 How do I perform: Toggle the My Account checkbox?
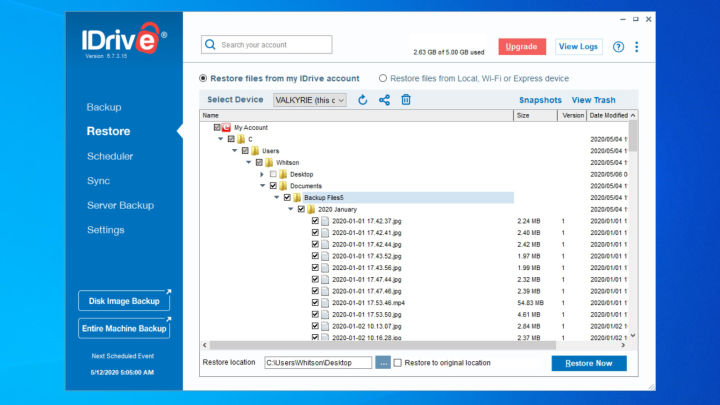coord(217,127)
